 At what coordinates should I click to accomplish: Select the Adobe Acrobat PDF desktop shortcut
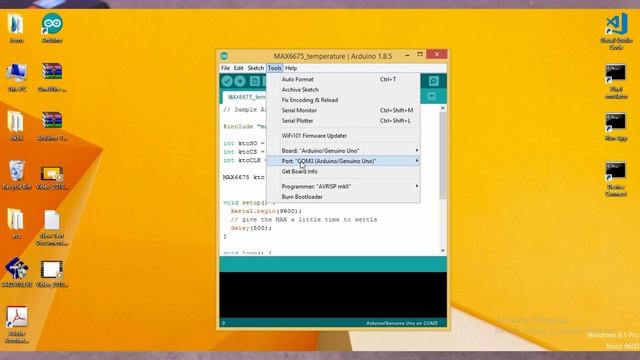[x=17, y=324]
